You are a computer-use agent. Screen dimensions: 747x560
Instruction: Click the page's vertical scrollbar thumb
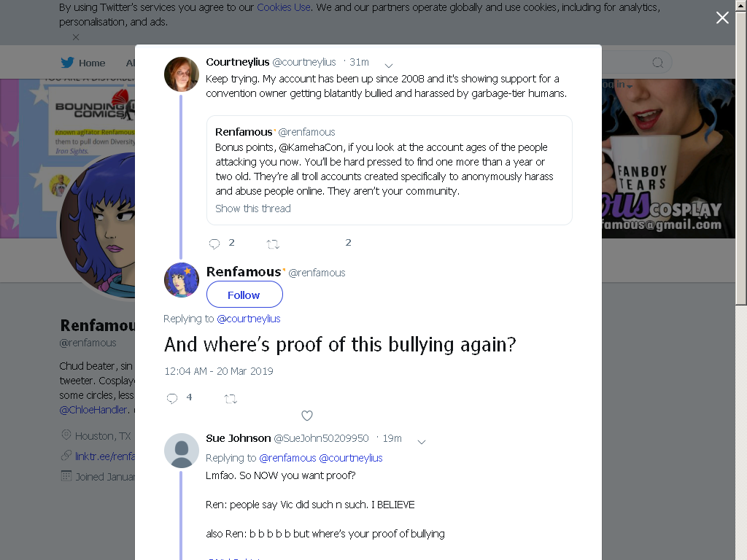[741, 152]
